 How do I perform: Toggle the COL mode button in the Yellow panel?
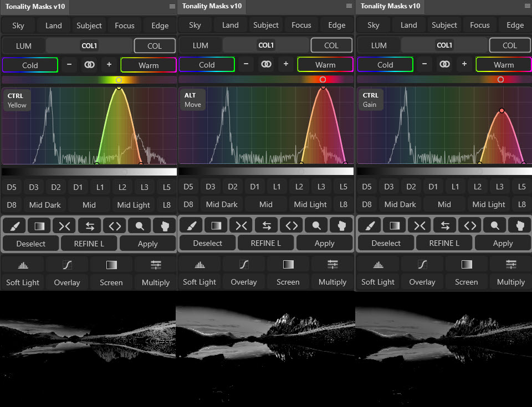click(x=155, y=46)
